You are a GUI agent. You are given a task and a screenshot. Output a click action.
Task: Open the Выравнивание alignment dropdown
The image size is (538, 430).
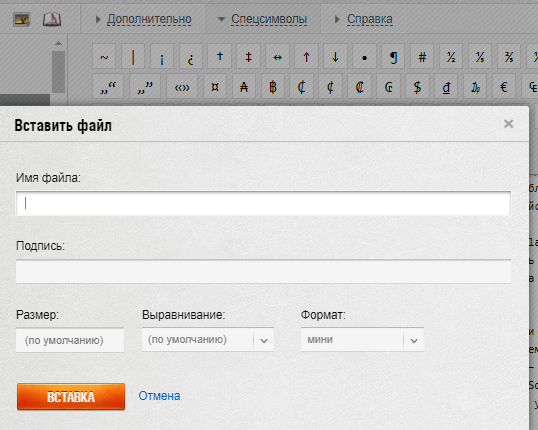tap(208, 340)
